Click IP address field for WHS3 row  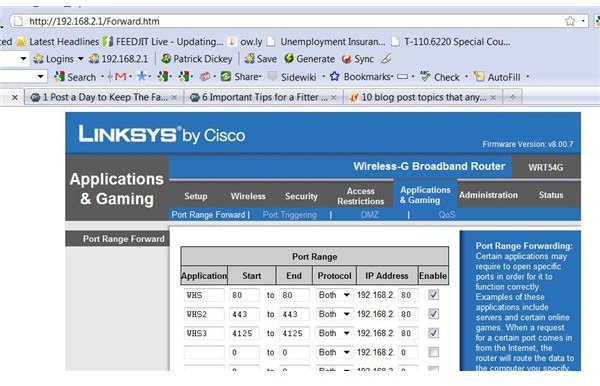click(408, 333)
